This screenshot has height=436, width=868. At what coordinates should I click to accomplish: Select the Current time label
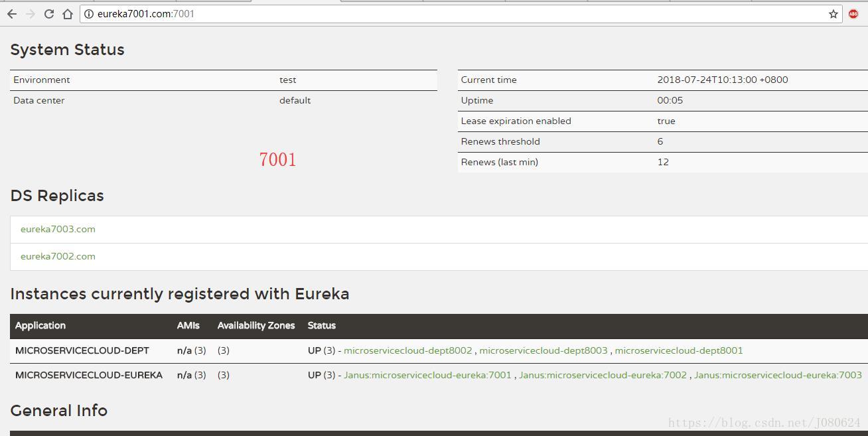point(488,80)
